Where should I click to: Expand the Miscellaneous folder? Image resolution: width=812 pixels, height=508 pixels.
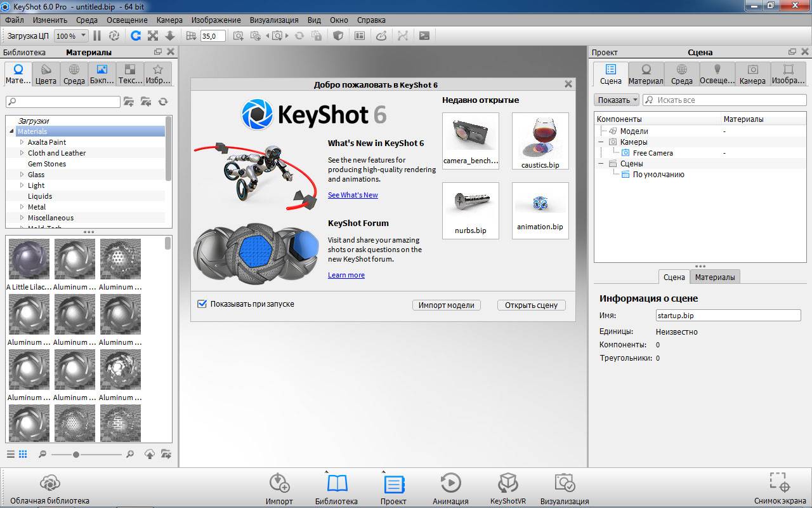tap(22, 218)
